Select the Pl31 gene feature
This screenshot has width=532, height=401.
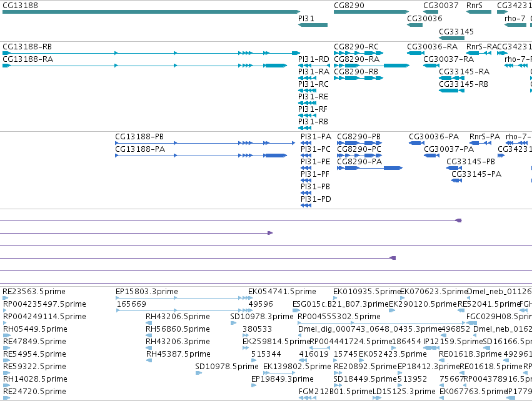[x=313, y=25]
